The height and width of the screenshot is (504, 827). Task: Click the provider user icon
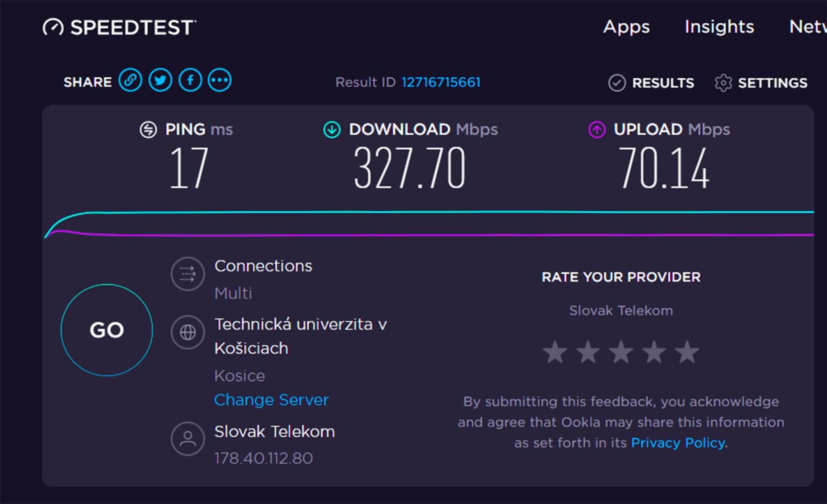click(x=188, y=439)
